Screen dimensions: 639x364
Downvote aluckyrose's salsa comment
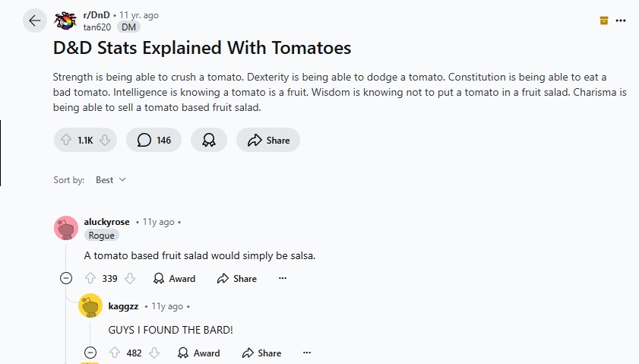pyautogui.click(x=130, y=278)
